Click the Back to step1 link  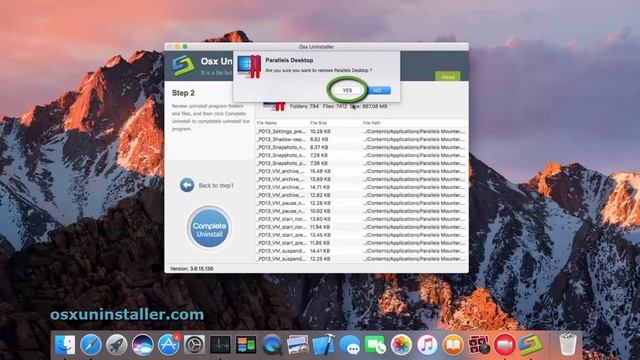pyautogui.click(x=216, y=185)
